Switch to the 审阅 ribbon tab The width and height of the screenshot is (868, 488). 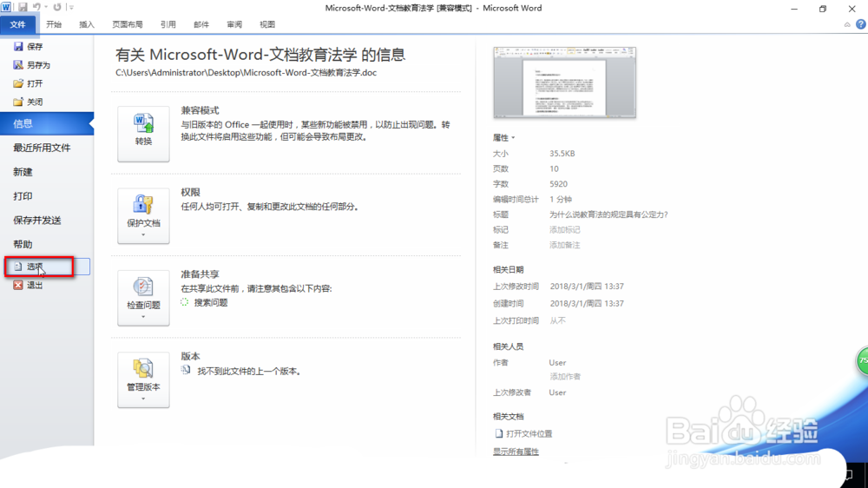(x=234, y=24)
